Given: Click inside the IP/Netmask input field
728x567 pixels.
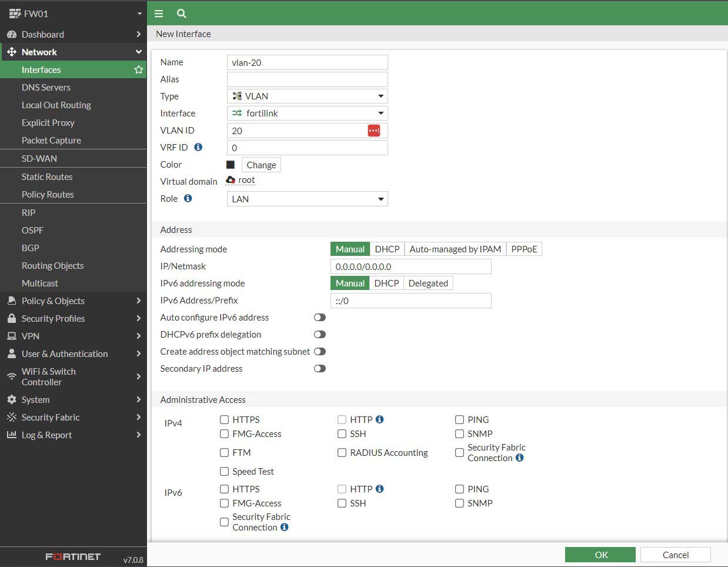Looking at the screenshot, I should 410,266.
